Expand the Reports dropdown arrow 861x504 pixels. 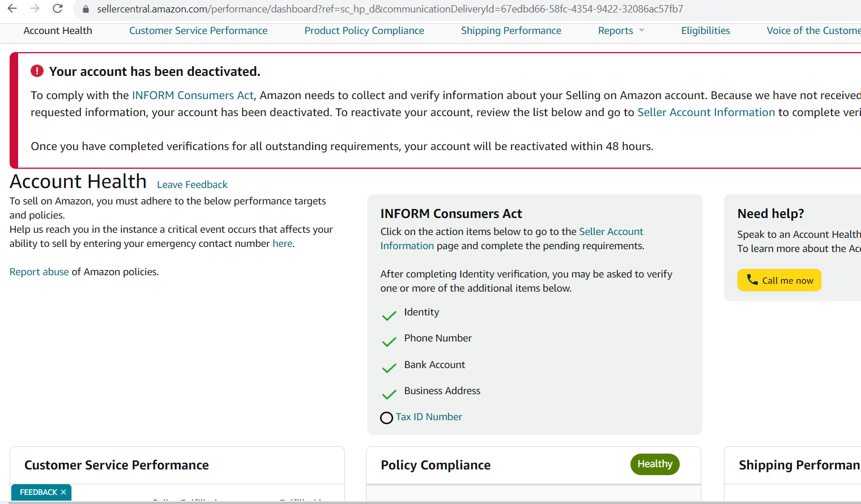click(x=642, y=31)
